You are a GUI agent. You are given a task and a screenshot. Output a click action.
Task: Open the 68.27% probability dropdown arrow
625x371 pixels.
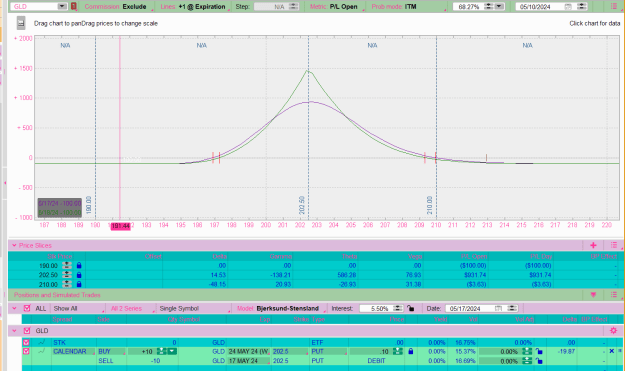pos(499,7)
